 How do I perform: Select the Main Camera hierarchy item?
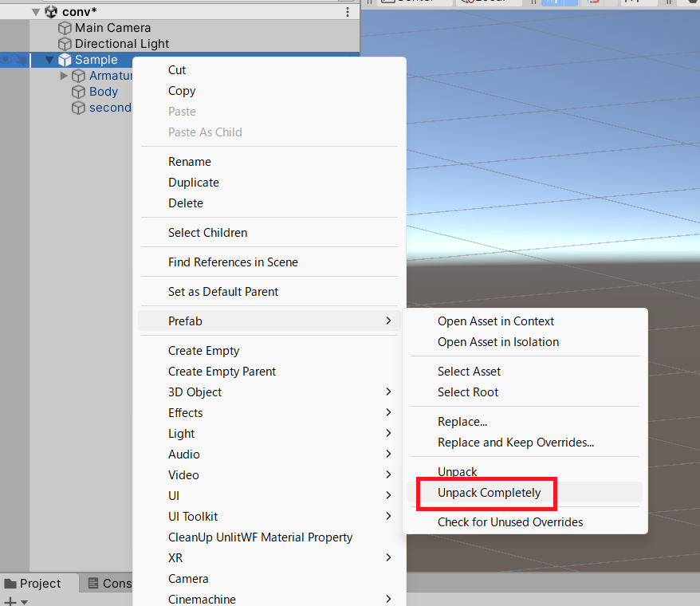click(x=112, y=28)
